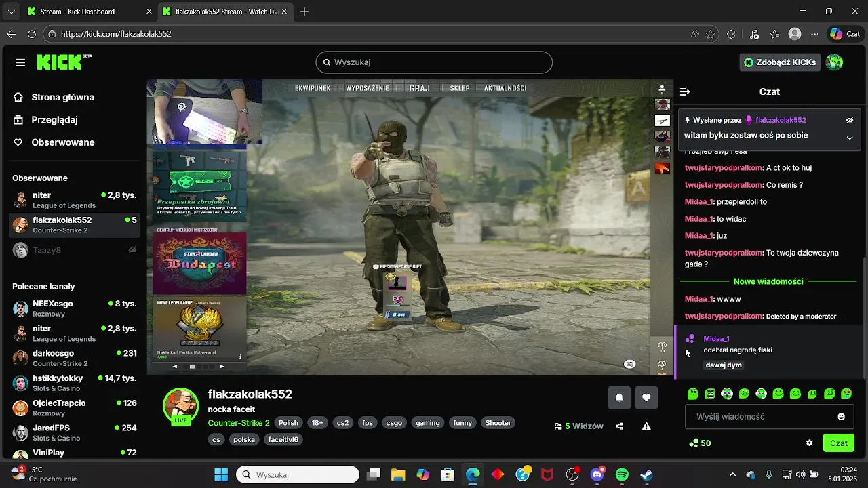Image resolution: width=868 pixels, height=488 pixels.
Task: Open Spotify from the taskbar
Action: pyautogui.click(x=622, y=474)
